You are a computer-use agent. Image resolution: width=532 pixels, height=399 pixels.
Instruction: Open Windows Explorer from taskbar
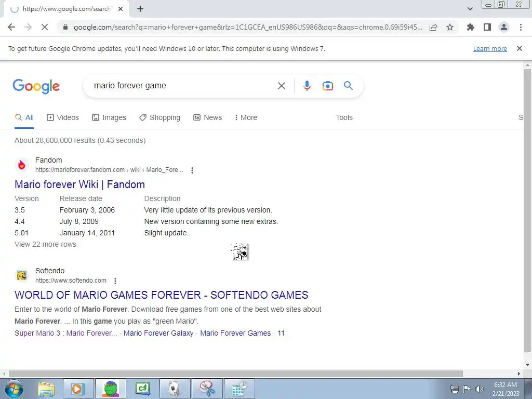click(x=46, y=389)
